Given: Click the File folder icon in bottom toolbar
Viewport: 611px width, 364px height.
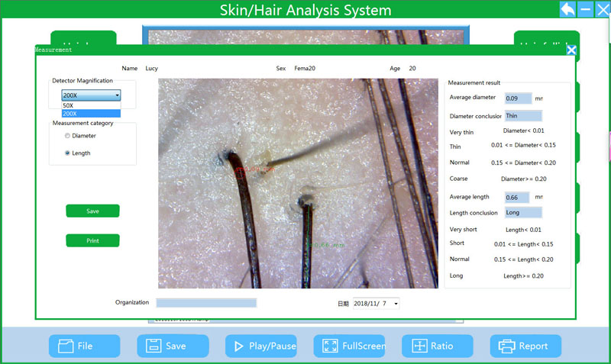Looking at the screenshot, I should (x=64, y=346).
